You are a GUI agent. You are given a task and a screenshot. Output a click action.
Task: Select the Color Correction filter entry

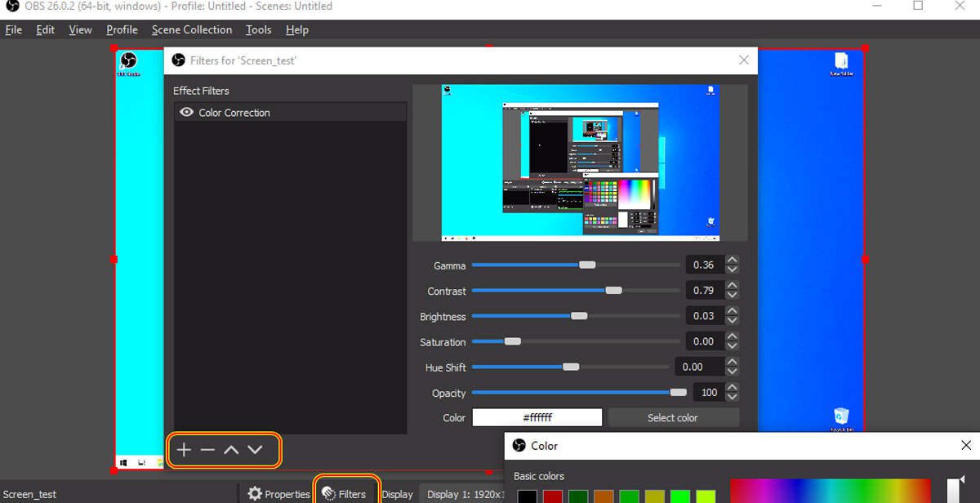pos(234,112)
